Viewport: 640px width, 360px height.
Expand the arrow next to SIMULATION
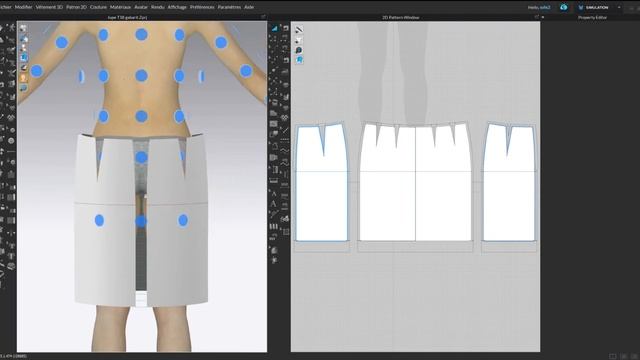tap(619, 7)
